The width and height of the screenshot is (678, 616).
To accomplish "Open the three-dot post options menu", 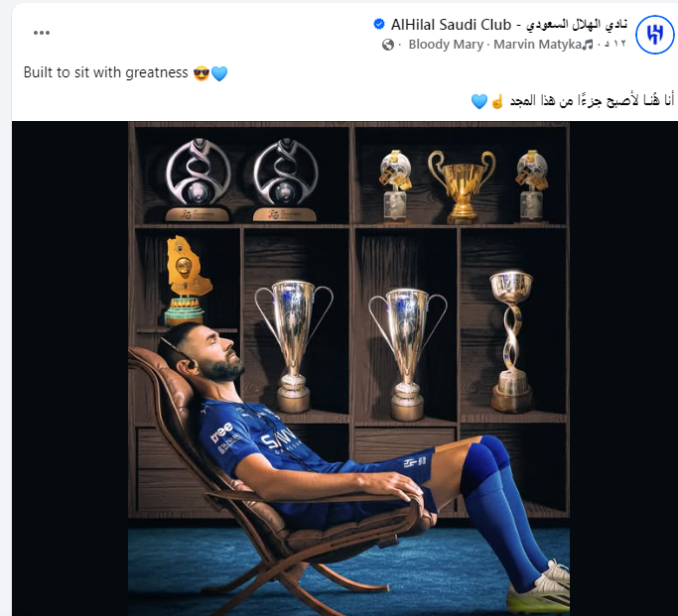I will coord(42,33).
